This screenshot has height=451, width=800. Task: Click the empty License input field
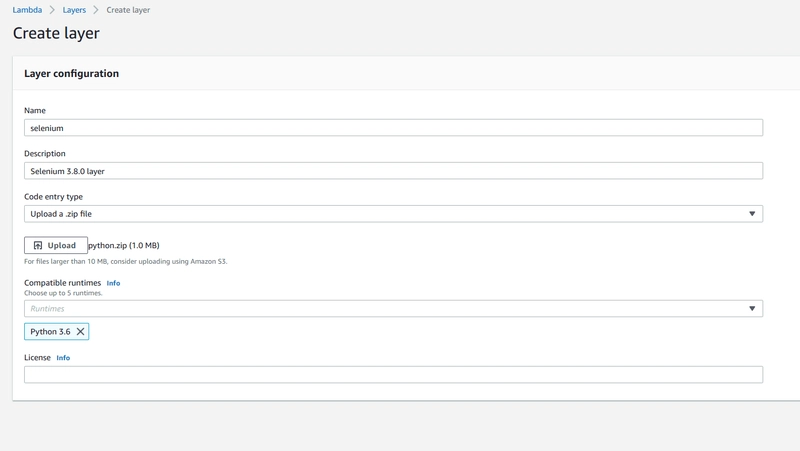[392, 375]
